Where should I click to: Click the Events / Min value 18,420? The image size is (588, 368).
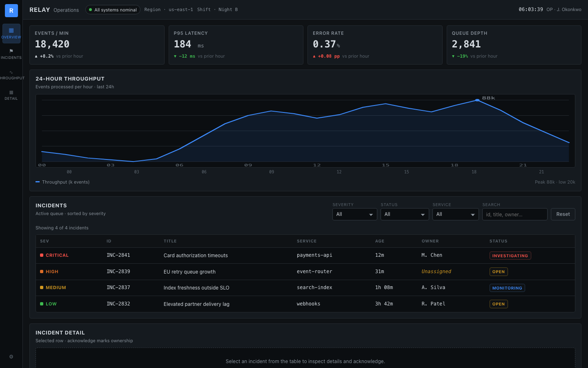point(52,44)
